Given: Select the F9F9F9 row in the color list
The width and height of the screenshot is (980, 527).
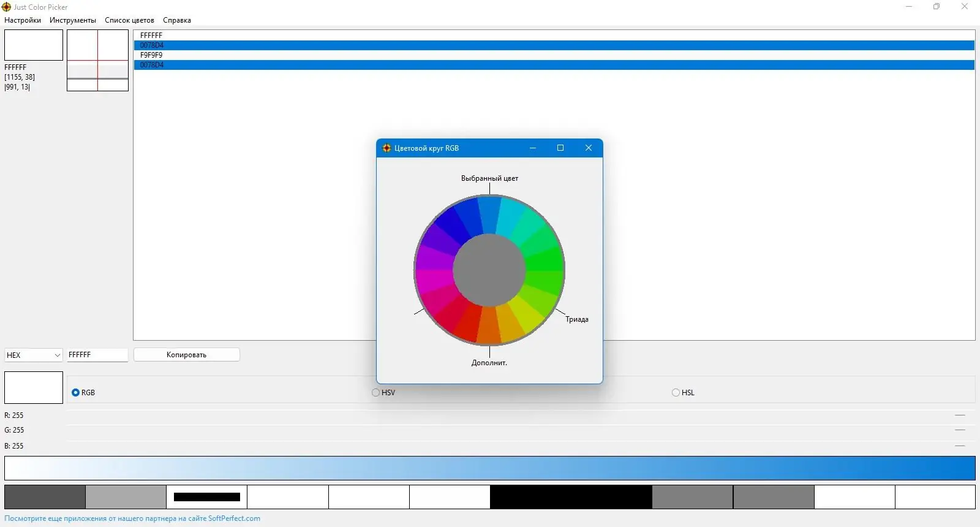Looking at the screenshot, I should pyautogui.click(x=554, y=55).
